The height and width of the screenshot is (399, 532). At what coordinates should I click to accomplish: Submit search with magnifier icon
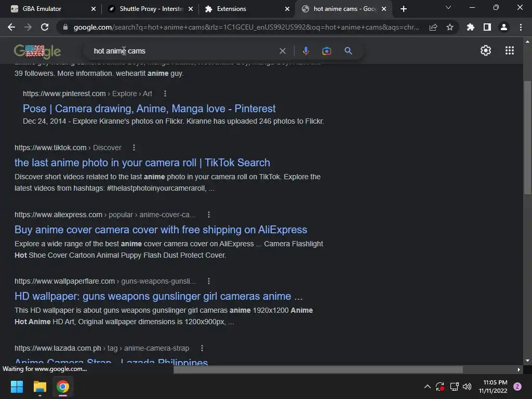[x=348, y=51]
